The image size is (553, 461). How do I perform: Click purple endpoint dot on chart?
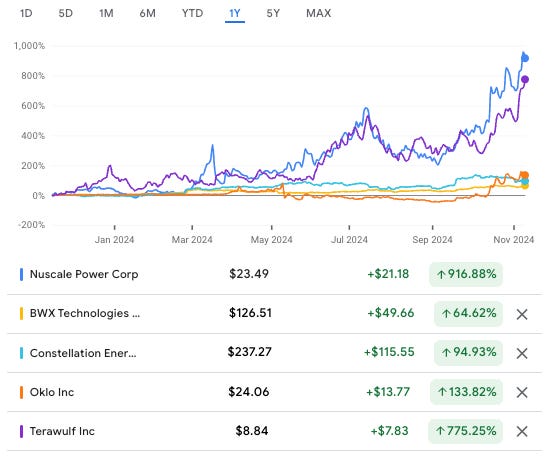pos(525,80)
